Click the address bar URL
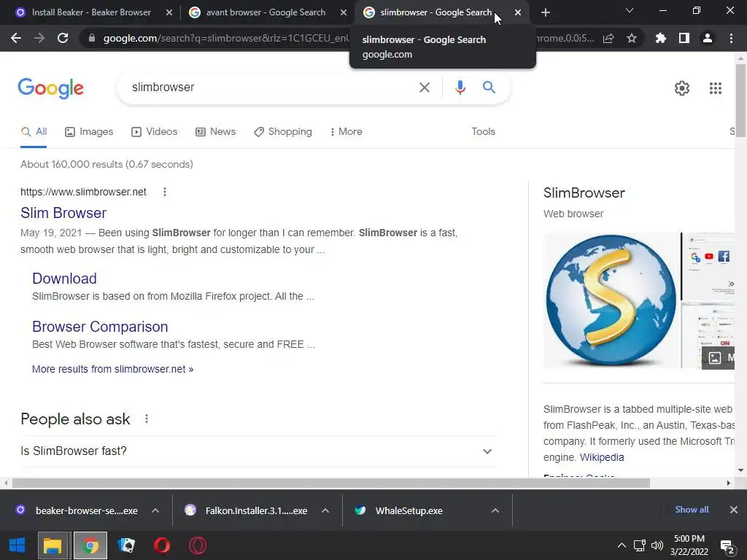Viewport: 747px width, 560px height. pos(226,38)
